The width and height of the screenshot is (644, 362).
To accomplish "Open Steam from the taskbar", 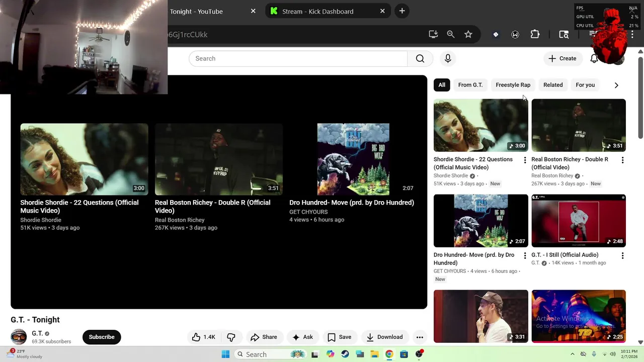I will 345,354.
